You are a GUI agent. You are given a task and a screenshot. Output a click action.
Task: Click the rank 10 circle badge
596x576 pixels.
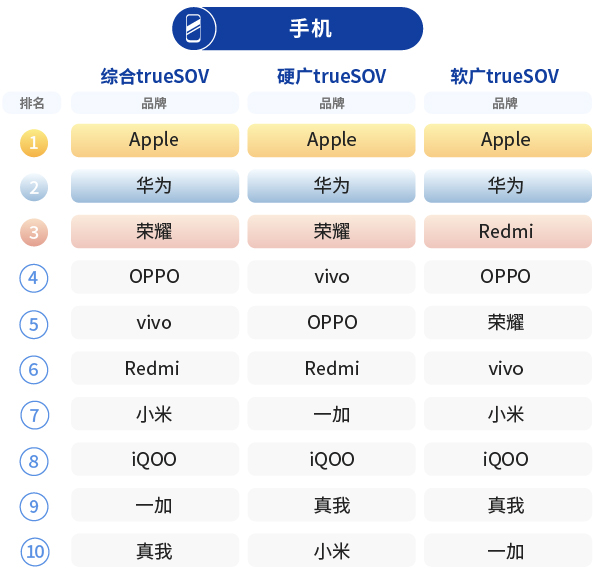coord(35,552)
